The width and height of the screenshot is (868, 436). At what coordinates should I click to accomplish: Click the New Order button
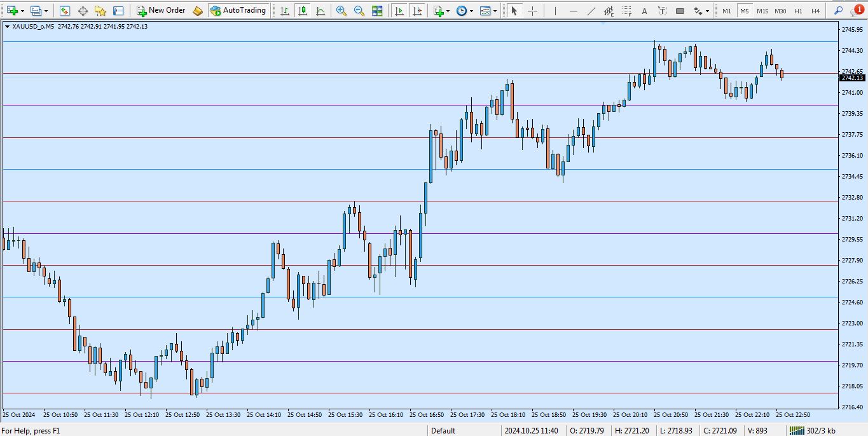point(162,11)
